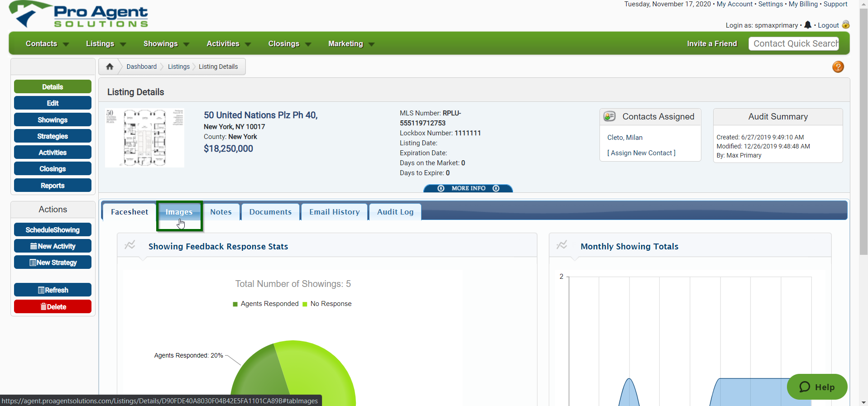
Task: Expand MORE INFO listing panel
Action: coord(468,188)
